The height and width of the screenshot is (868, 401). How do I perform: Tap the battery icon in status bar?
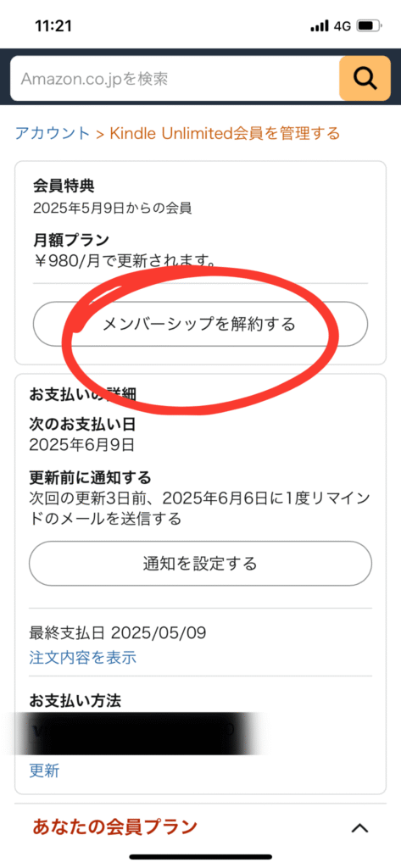[x=369, y=25]
